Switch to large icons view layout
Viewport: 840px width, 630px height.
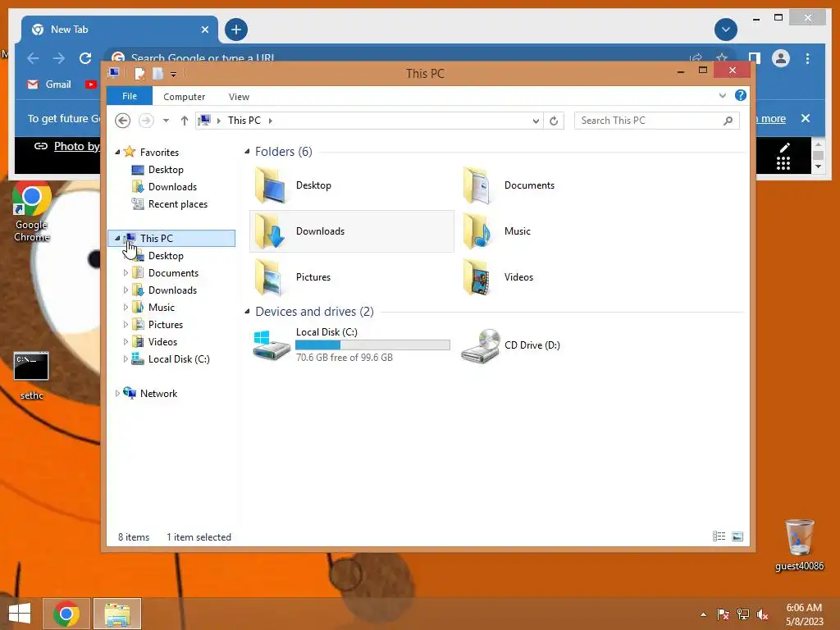[737, 536]
